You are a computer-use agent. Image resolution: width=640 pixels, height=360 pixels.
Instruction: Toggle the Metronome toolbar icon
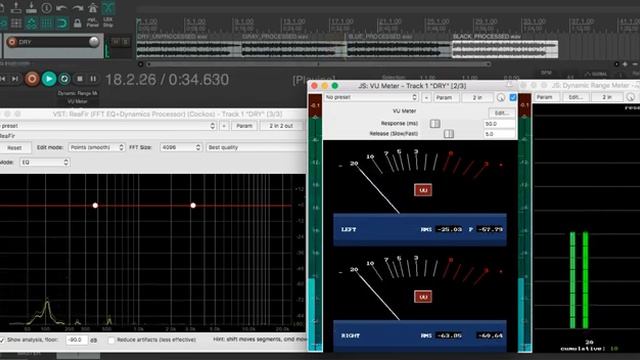click(x=93, y=7)
